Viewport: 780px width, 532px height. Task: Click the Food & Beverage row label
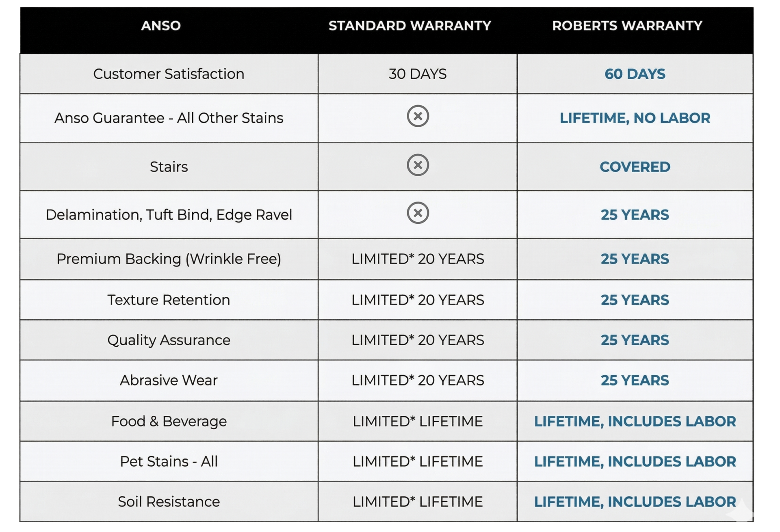click(x=169, y=422)
